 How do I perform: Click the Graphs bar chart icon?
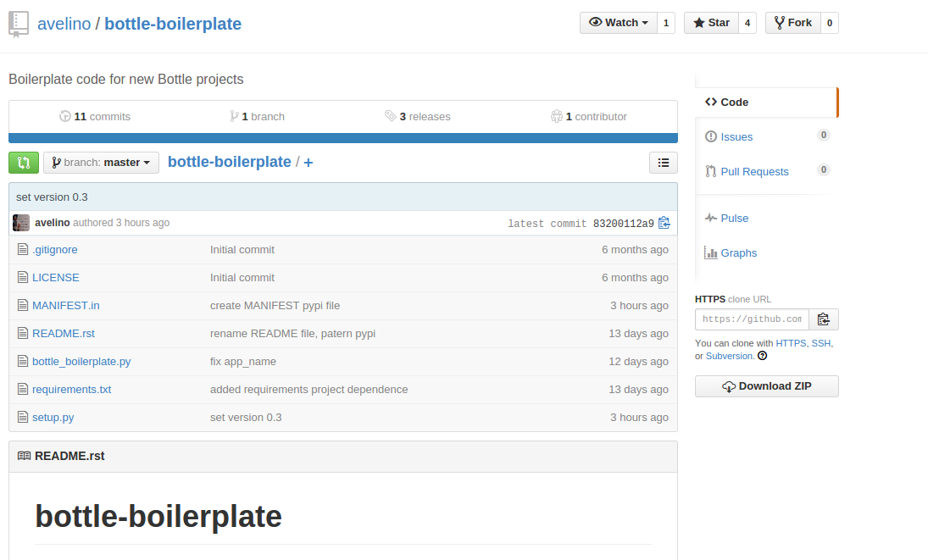tap(711, 253)
